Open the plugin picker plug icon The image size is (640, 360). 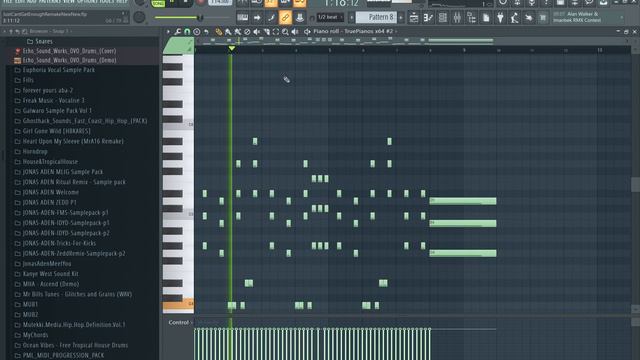[x=500, y=18]
